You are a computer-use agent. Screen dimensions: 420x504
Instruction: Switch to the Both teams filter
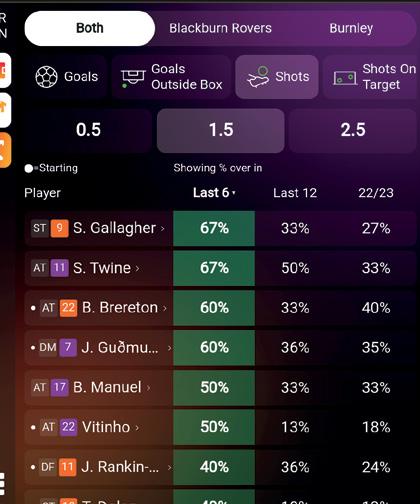tap(90, 28)
